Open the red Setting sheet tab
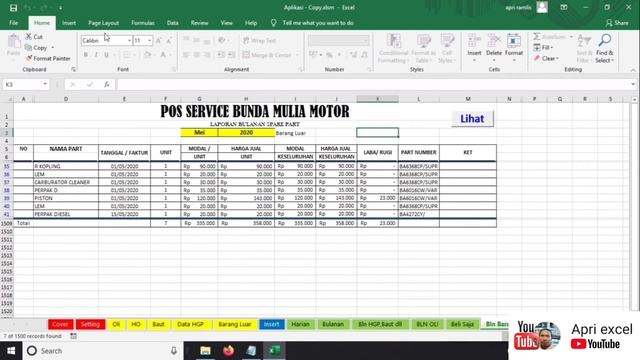Screen dimensions: 640x360 pos(90,324)
